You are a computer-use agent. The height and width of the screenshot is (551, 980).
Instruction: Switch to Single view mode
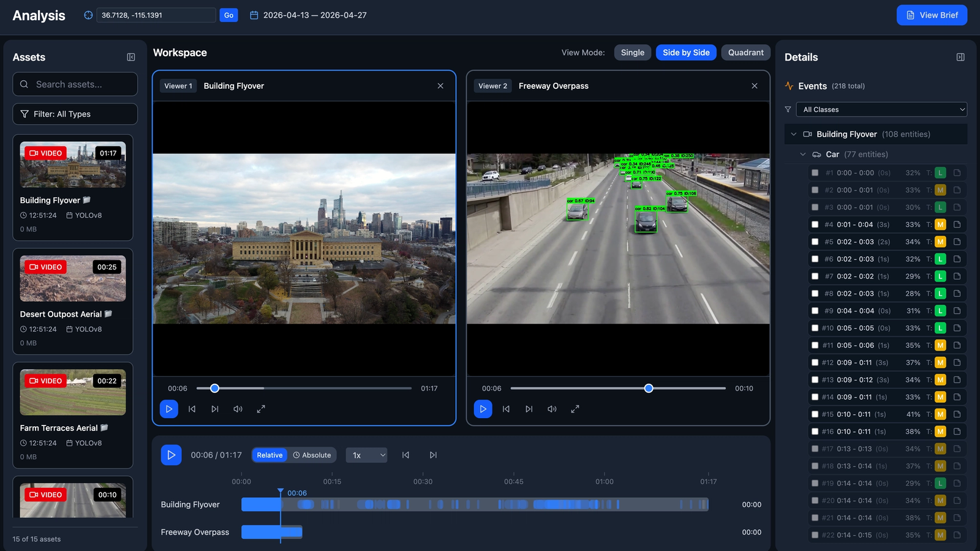click(x=632, y=53)
